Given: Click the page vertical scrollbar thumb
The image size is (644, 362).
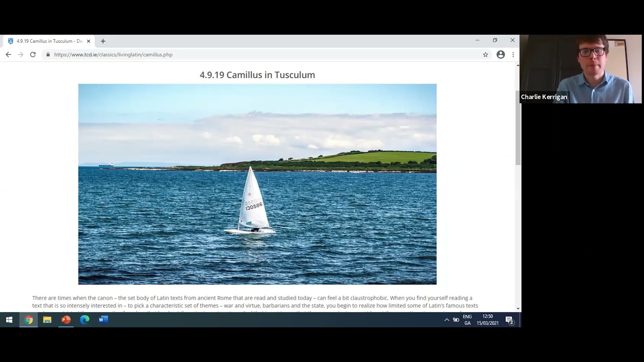Looking at the screenshot, I should tap(518, 128).
